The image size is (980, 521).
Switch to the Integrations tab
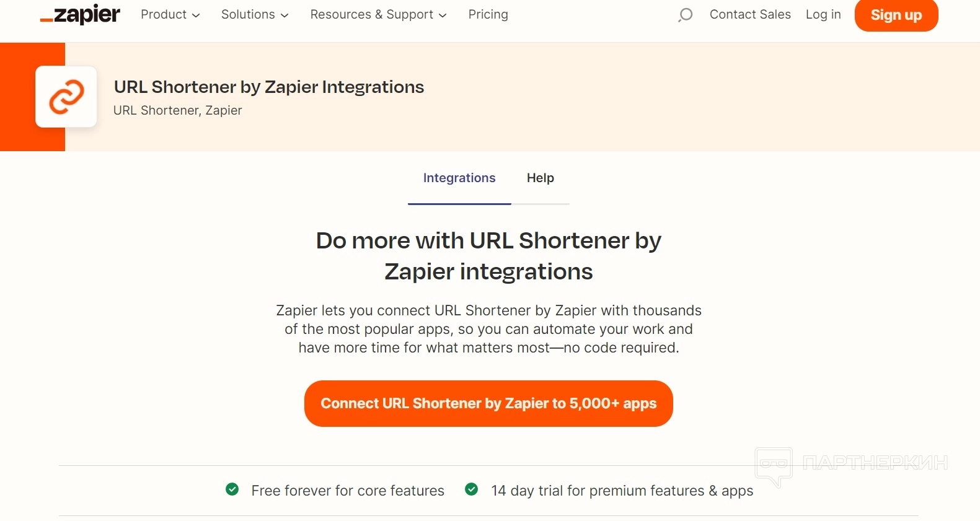click(459, 178)
